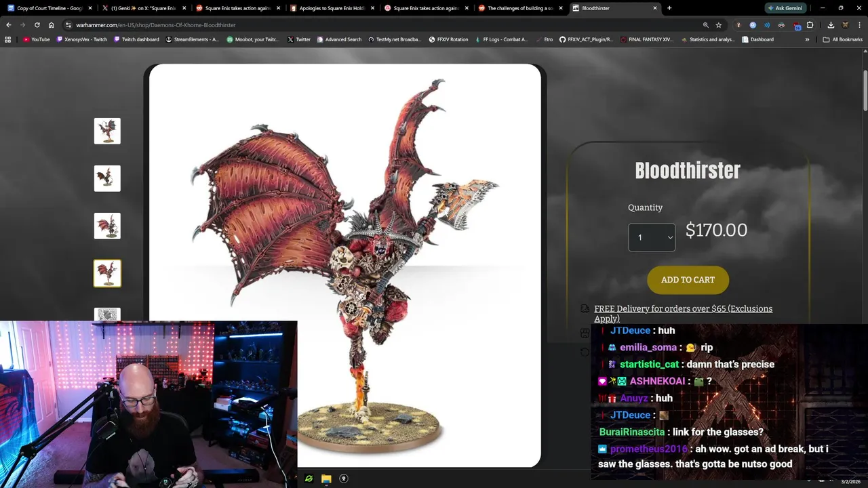868x488 pixels.
Task: Click the red extension icon with badge
Action: click(x=796, y=26)
